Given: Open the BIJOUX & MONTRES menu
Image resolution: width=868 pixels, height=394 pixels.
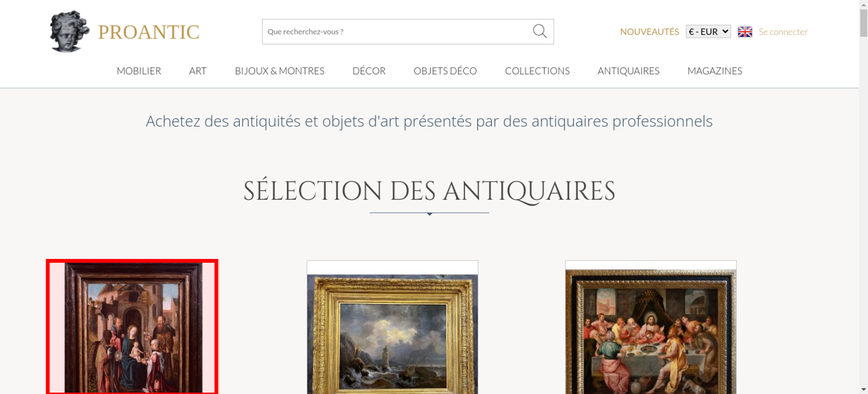Looking at the screenshot, I should [x=279, y=71].
